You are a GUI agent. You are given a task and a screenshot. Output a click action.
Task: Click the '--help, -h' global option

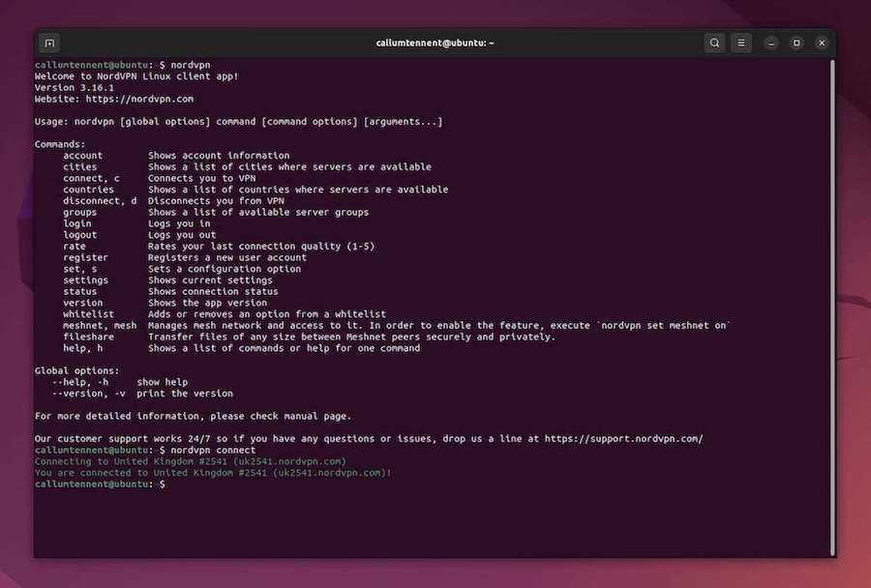[x=80, y=382]
